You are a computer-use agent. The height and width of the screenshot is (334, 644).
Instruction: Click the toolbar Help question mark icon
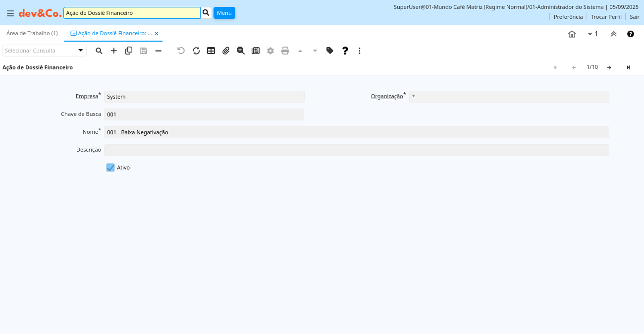pos(345,51)
